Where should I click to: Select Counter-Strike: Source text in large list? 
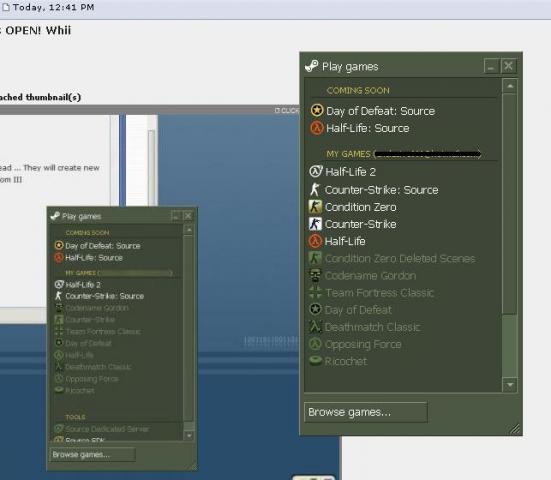click(x=382, y=190)
